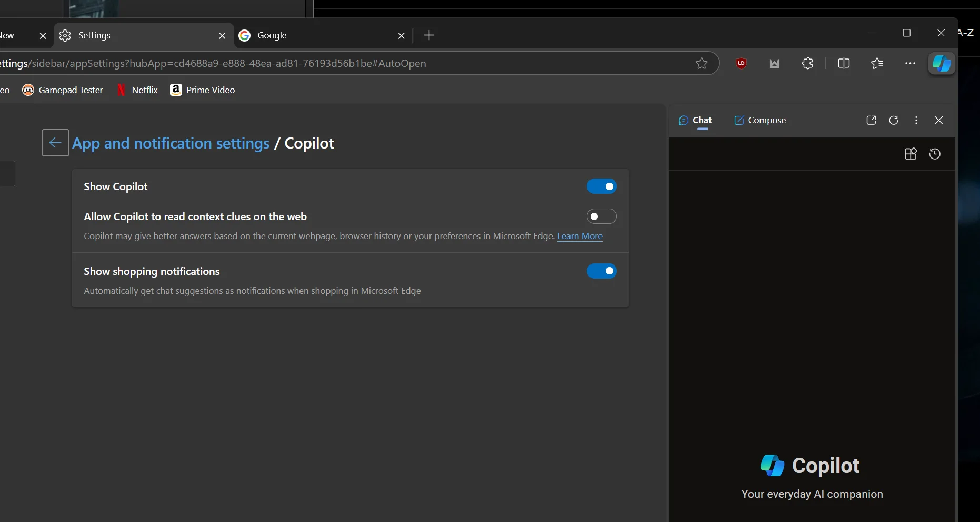This screenshot has width=980, height=522.
Task: Open a new browser tab
Action: point(429,35)
